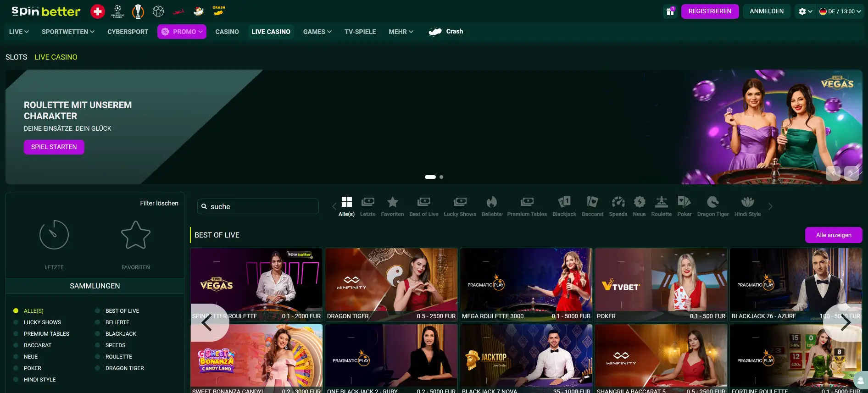Click the REGISTRIEREN button
Image resolution: width=868 pixels, height=393 pixels.
pyautogui.click(x=710, y=11)
